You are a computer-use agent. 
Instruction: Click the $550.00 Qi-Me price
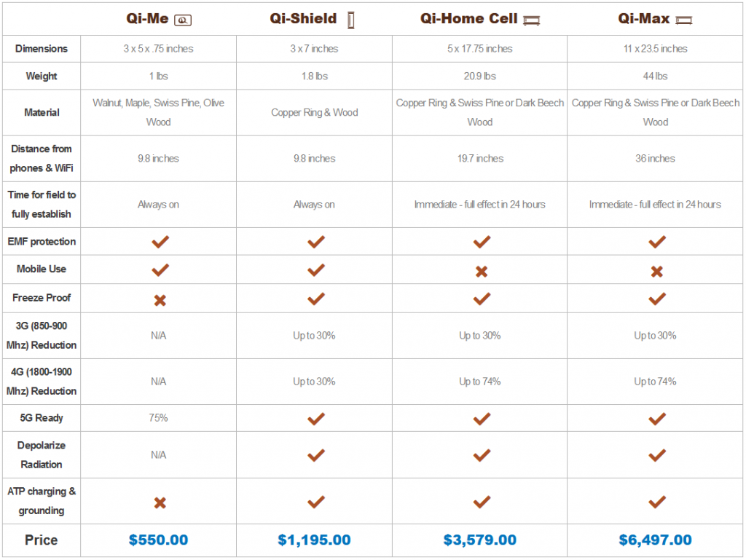pyautogui.click(x=158, y=540)
